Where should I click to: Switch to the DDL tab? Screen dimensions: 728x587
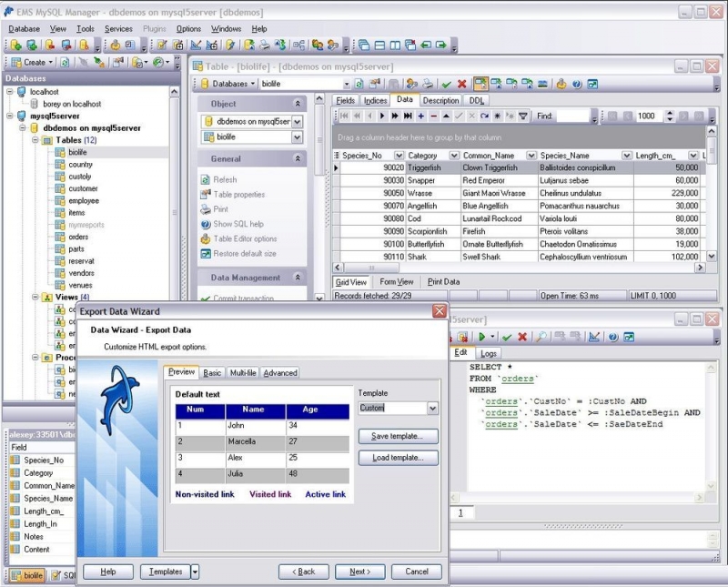click(x=476, y=100)
